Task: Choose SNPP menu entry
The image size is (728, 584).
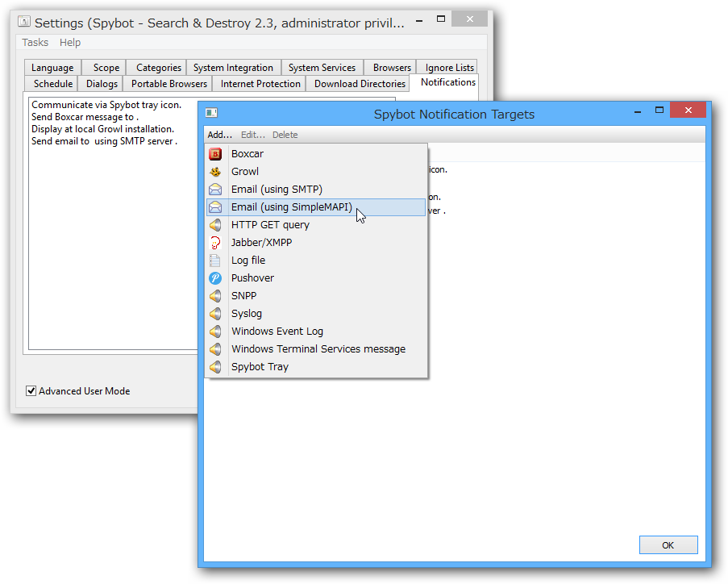Action: [316, 296]
